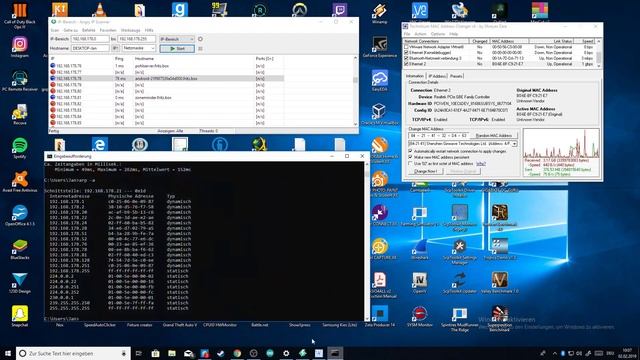This screenshot has height=360, width=640.
Task: Click network connections list scrollbar
Action: 599,53
